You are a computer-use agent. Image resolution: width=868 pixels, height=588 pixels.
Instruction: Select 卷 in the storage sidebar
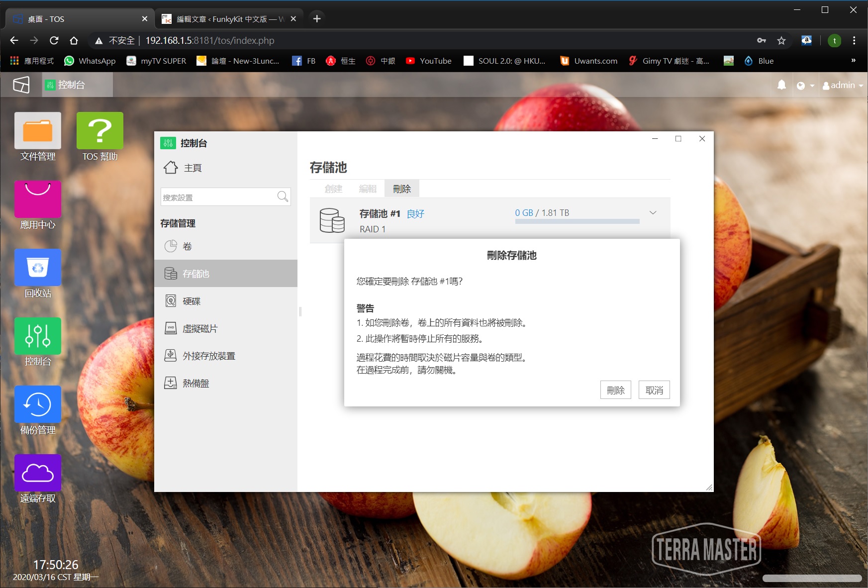(x=187, y=246)
